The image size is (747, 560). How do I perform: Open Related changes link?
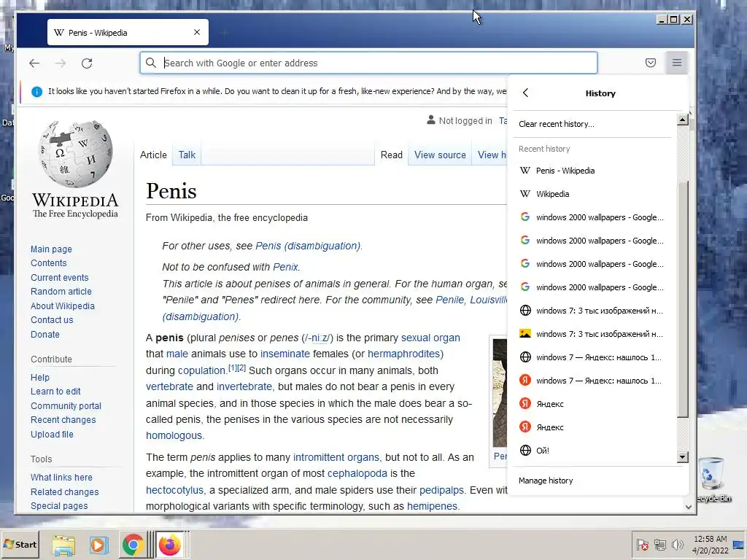(64, 492)
